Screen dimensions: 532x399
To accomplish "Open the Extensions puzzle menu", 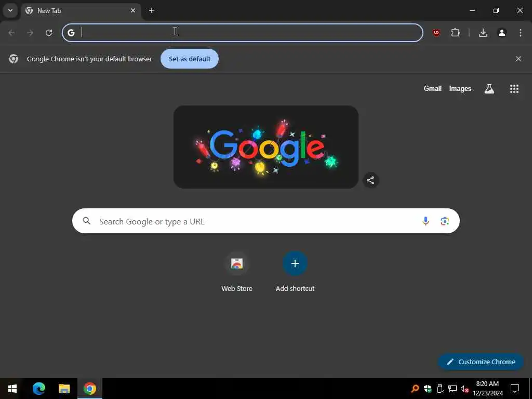I will [x=455, y=33].
